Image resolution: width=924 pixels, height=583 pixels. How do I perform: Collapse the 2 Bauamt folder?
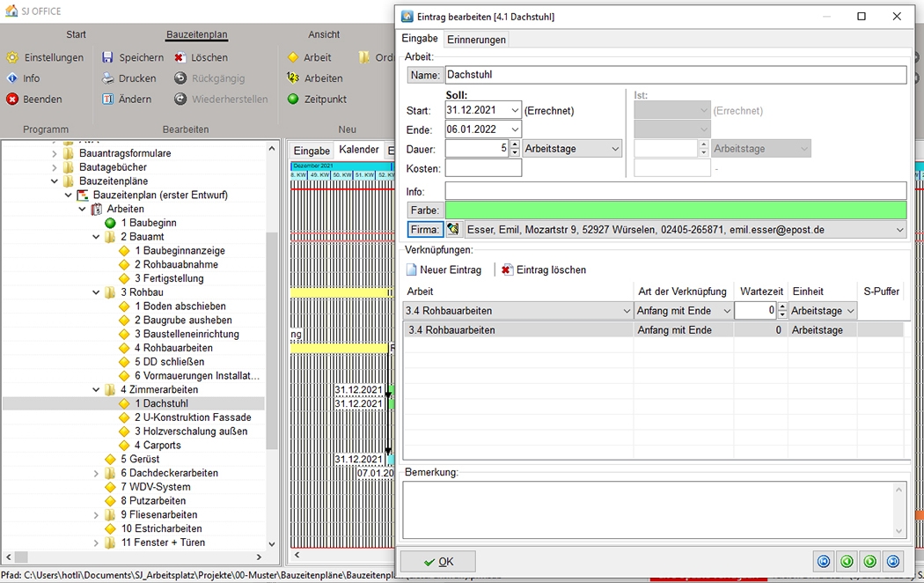click(x=96, y=237)
